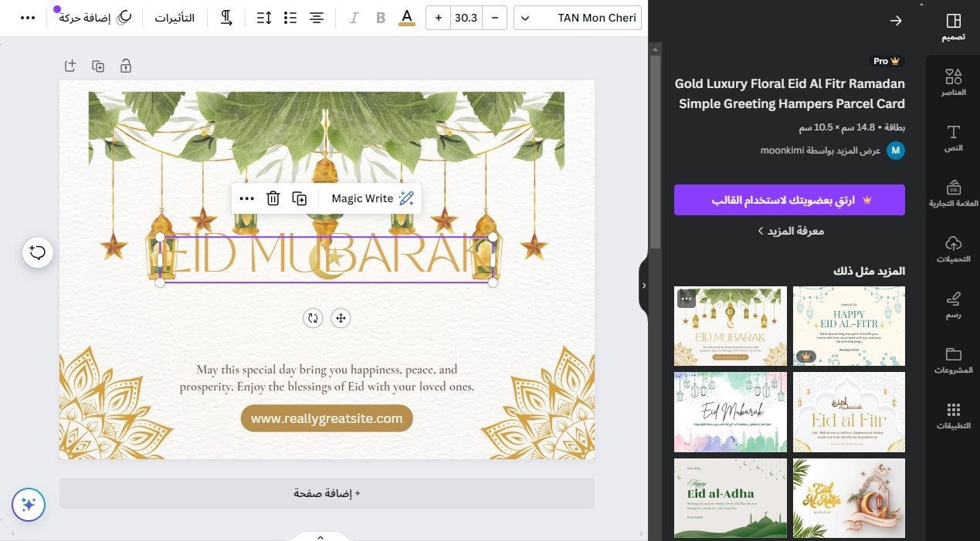Open the Text (النص) sidebar tab
Image resolution: width=980 pixels, height=541 pixels.
tap(953, 137)
